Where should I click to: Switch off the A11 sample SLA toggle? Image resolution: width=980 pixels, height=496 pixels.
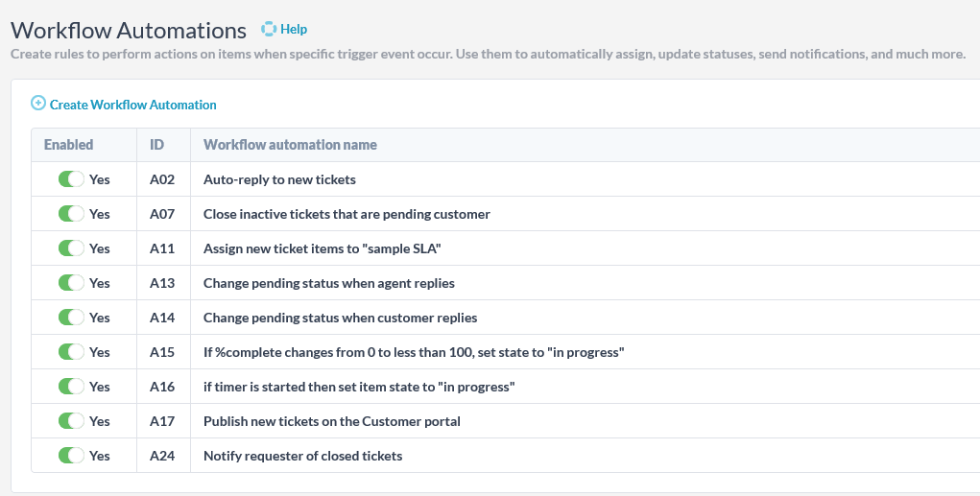(x=71, y=248)
